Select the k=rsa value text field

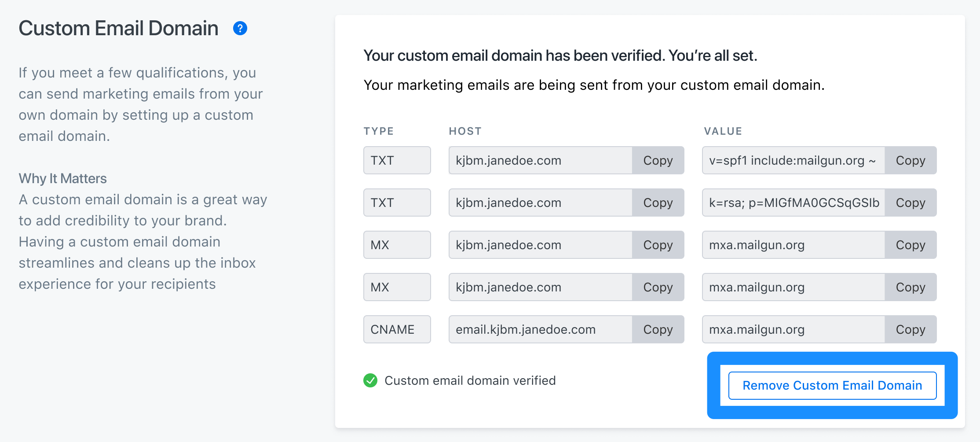click(x=794, y=203)
